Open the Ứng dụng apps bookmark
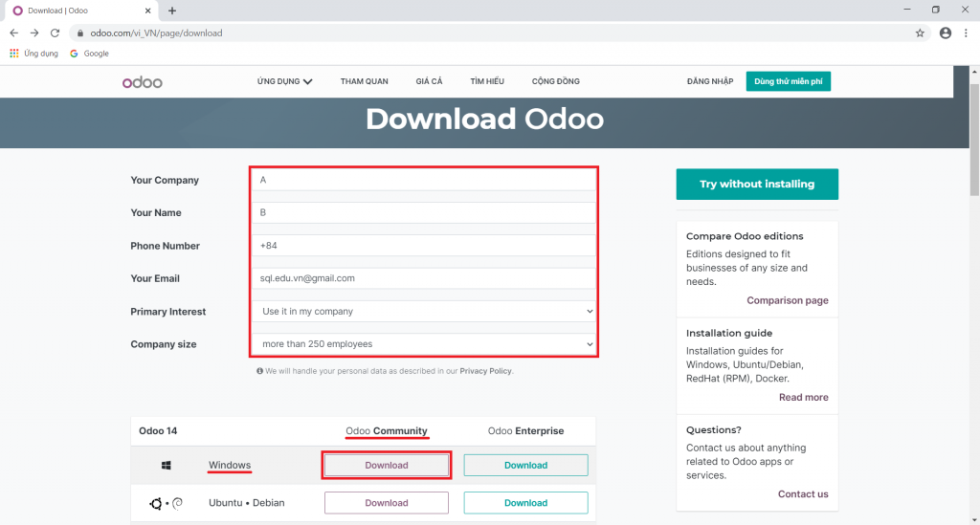The width and height of the screenshot is (980, 525). 33,54
